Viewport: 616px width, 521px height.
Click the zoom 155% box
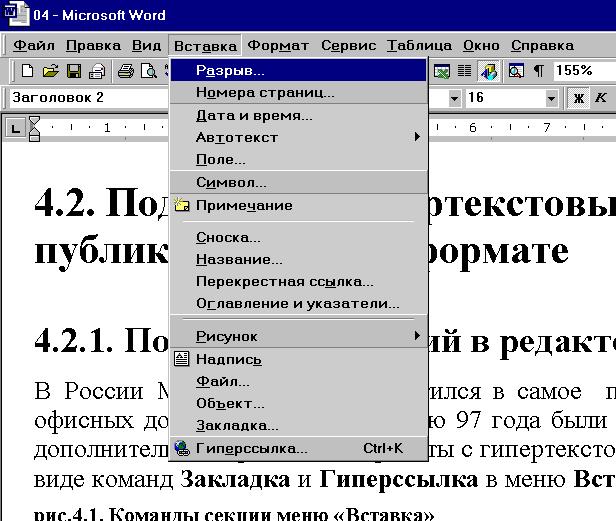[x=584, y=71]
